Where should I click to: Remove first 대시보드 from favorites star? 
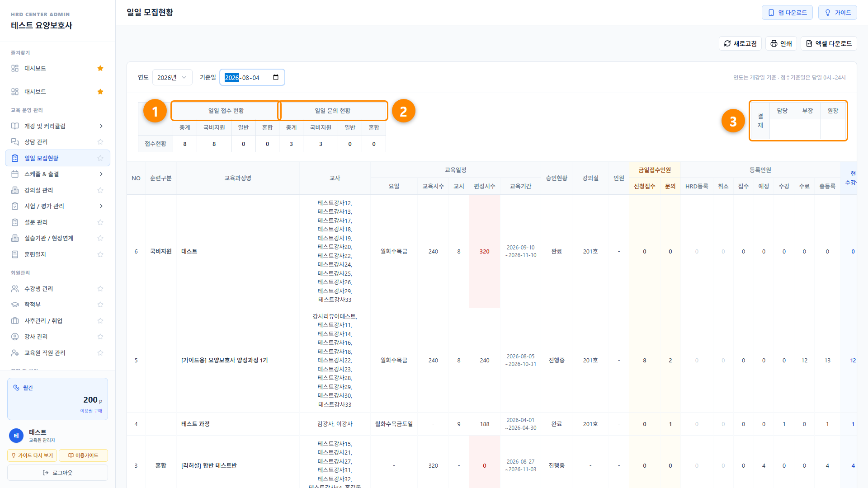click(100, 68)
